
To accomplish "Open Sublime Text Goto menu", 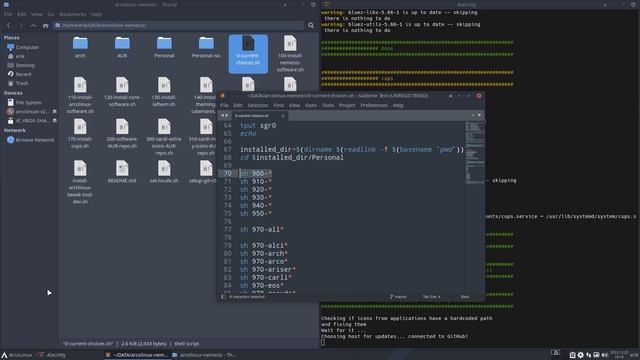I will [x=311, y=105].
